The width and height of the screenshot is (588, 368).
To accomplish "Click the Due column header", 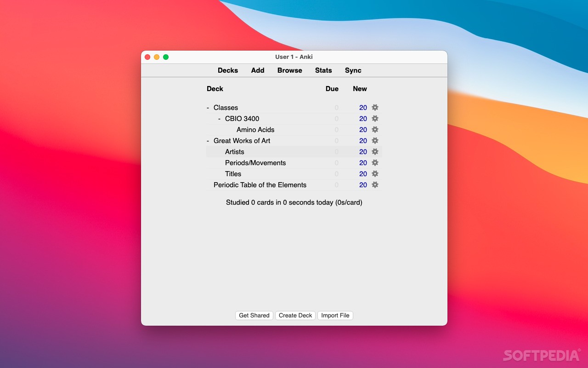I will coord(332,89).
